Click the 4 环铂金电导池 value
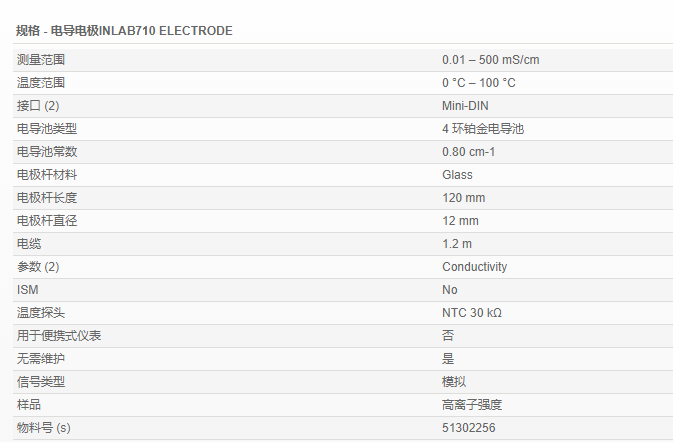 (483, 129)
